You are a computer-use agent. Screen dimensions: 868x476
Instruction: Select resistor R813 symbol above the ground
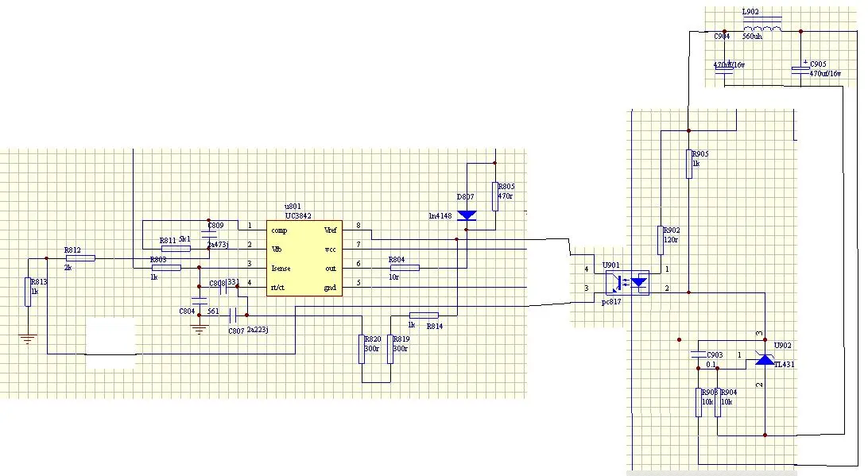point(28,292)
